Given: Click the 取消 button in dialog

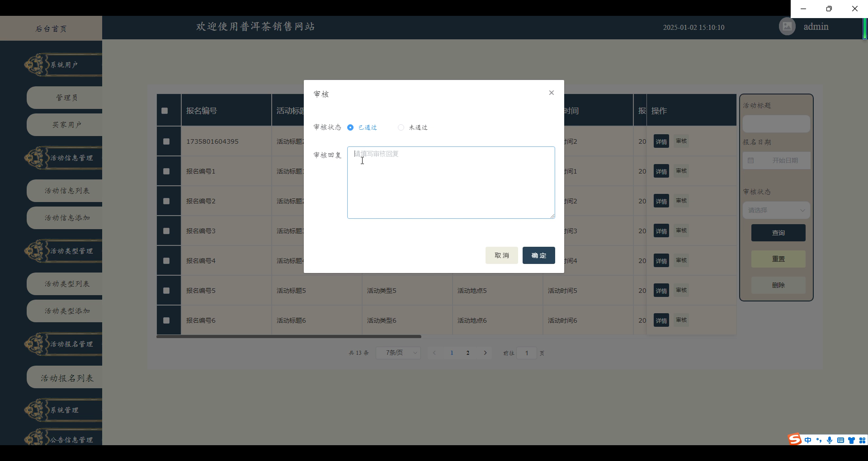Looking at the screenshot, I should tap(502, 255).
